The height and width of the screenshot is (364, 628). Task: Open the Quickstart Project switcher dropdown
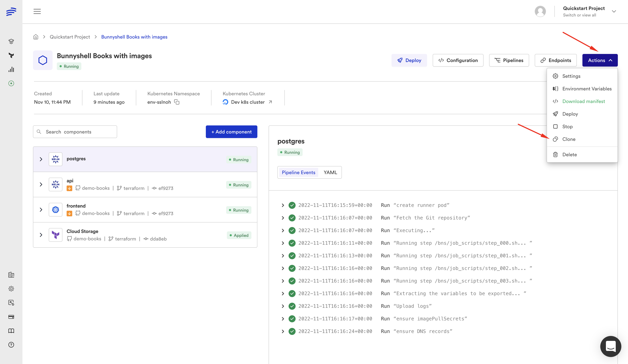(x=614, y=11)
